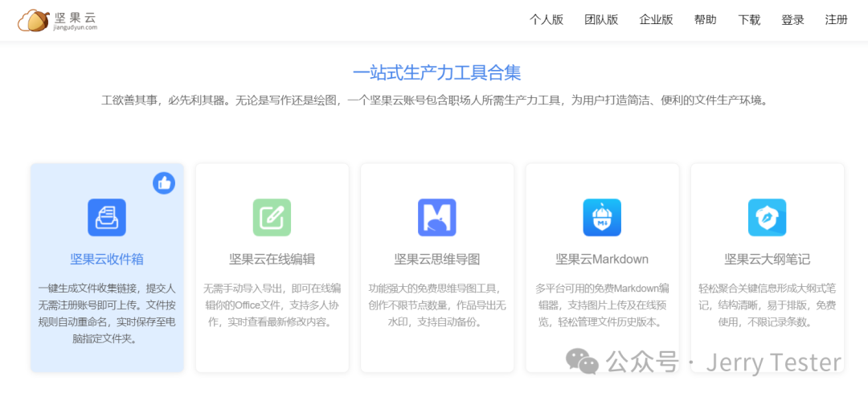Click the 一站式生产力工具合集 heading
Screen dimensions: 868x397
pyautogui.click(x=436, y=72)
